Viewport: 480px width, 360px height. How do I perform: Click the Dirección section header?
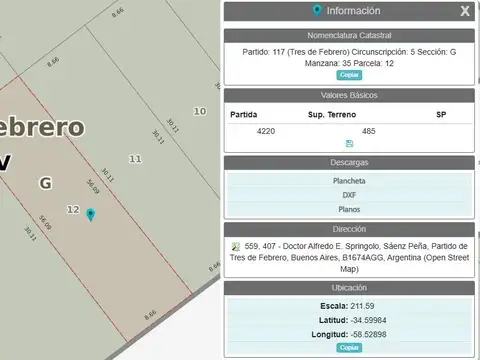coord(349,229)
